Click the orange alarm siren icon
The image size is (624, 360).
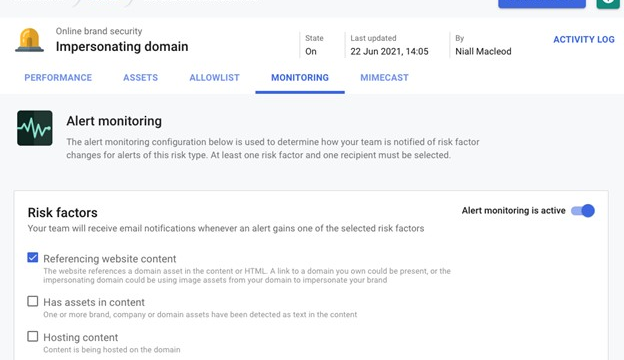coord(29,40)
